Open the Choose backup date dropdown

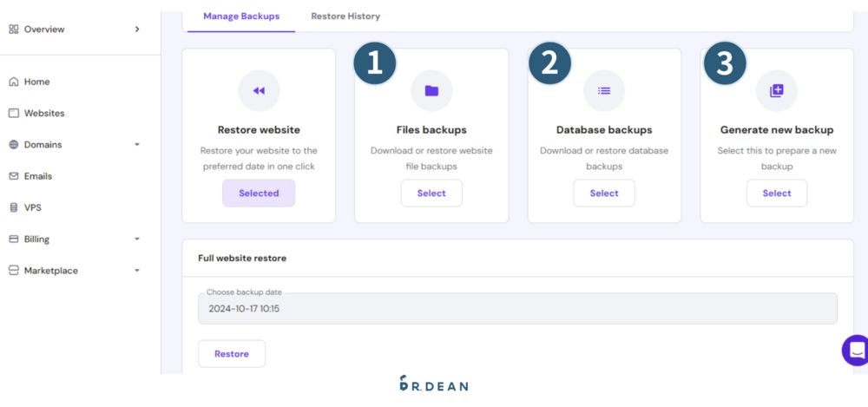(x=517, y=308)
